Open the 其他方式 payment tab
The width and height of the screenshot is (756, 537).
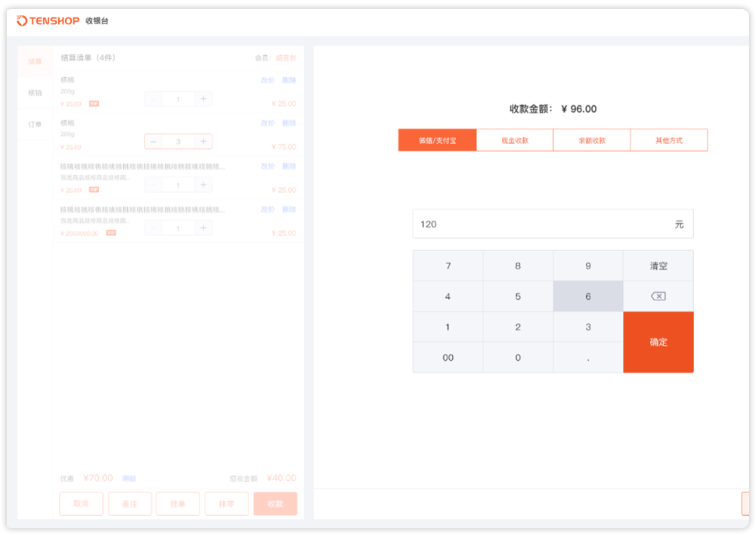pos(669,141)
